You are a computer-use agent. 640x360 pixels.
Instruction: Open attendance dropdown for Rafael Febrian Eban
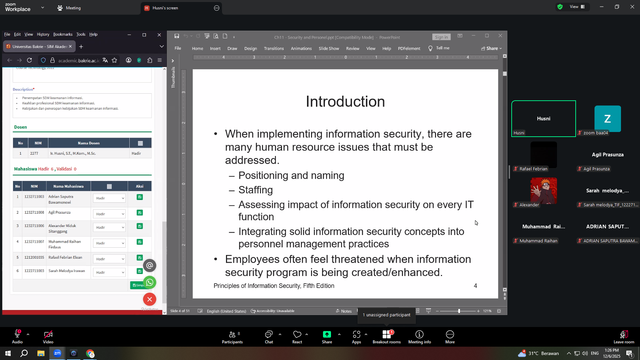[109, 259]
